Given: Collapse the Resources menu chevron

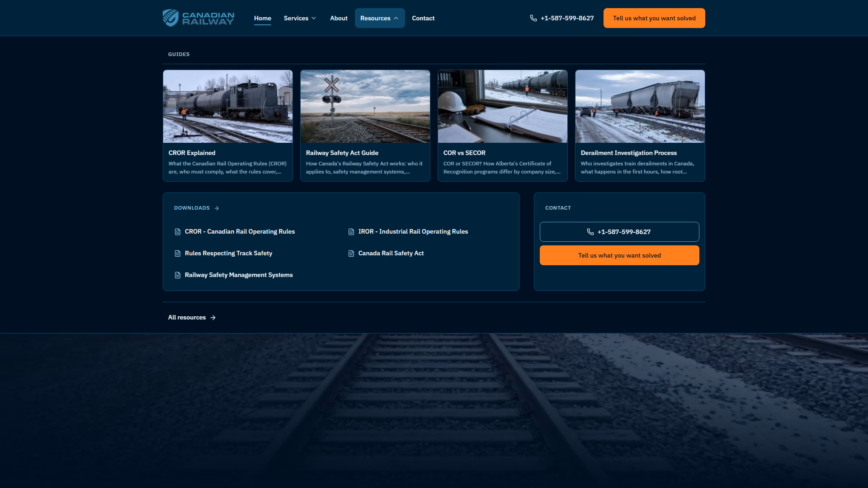Looking at the screenshot, I should (396, 18).
